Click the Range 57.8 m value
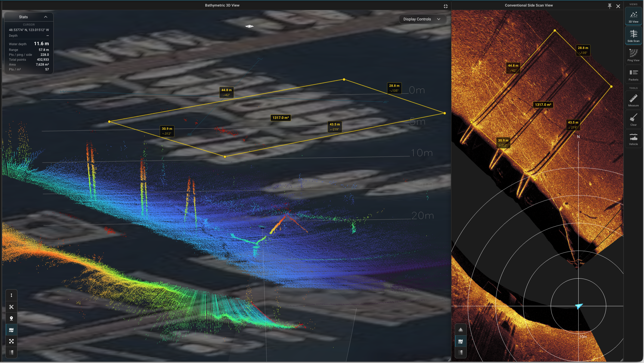Screen dimensions: 644x363 tap(44, 50)
